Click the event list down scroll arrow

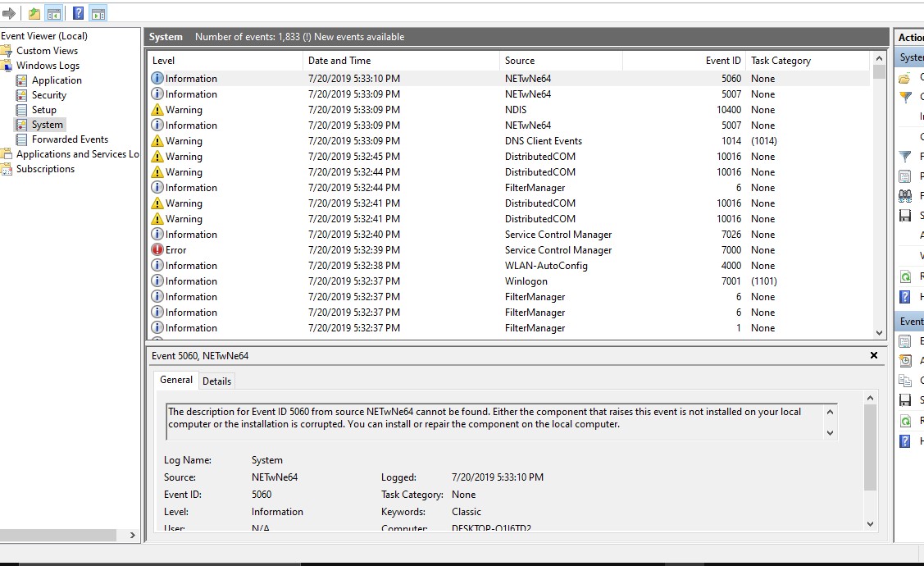[x=879, y=333]
